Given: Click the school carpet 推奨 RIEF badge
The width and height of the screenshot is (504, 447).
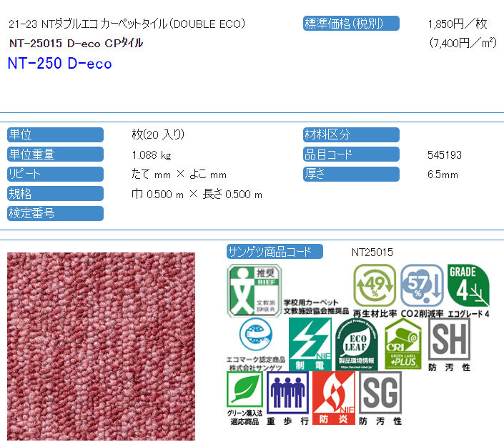Looking at the screenshot, I should click(255, 290).
